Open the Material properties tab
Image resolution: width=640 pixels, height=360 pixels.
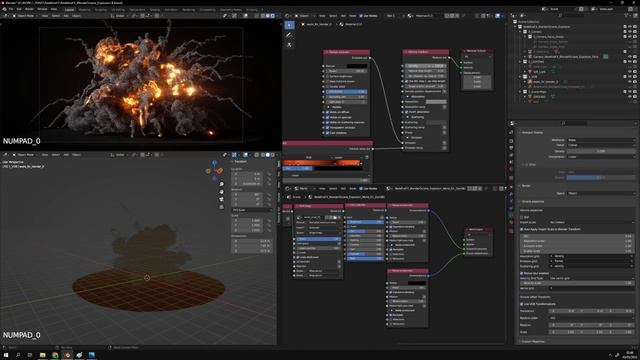511,222
